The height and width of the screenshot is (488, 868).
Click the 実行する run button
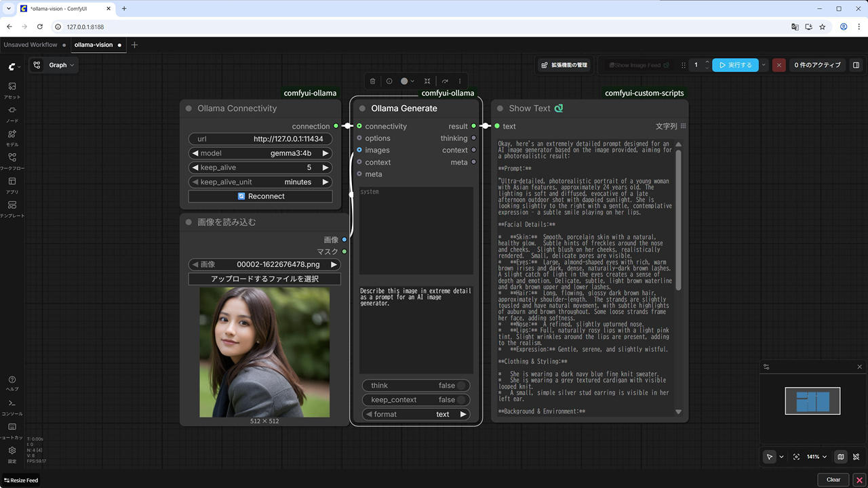click(x=735, y=65)
